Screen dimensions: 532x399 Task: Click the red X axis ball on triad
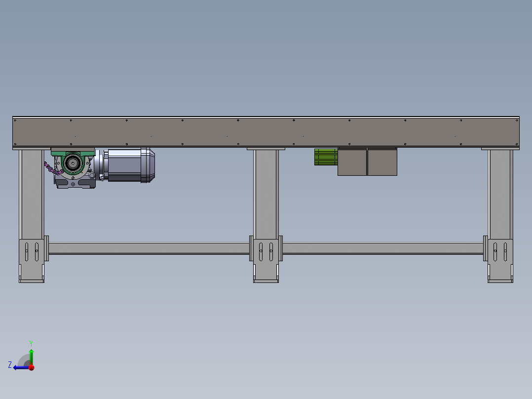point(32,367)
